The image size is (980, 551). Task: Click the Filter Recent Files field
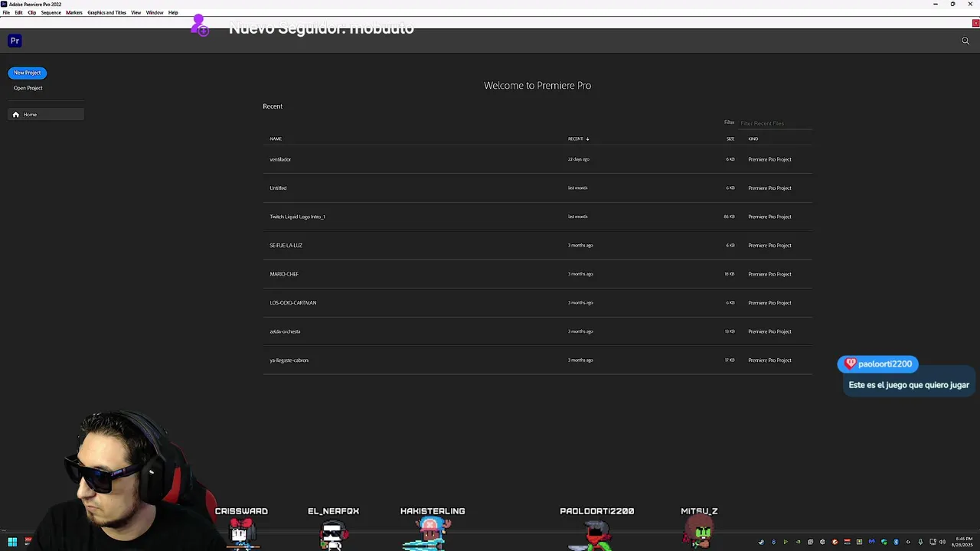pyautogui.click(x=775, y=123)
